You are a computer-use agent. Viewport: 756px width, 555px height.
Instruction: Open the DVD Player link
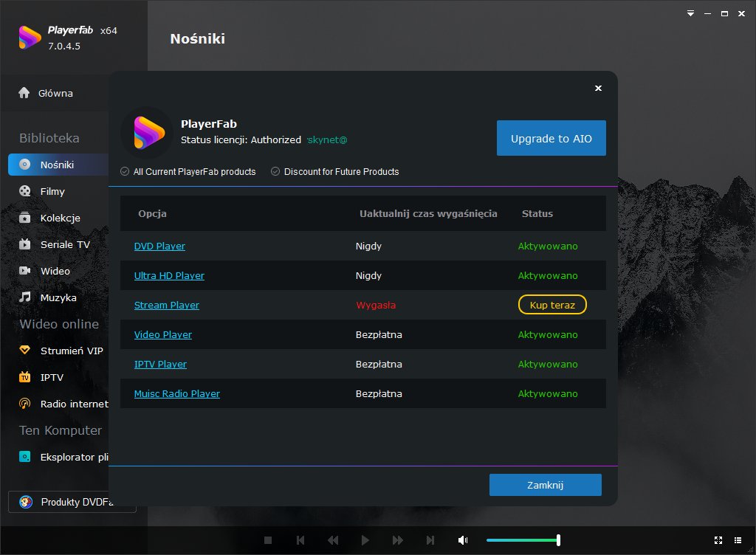click(159, 247)
